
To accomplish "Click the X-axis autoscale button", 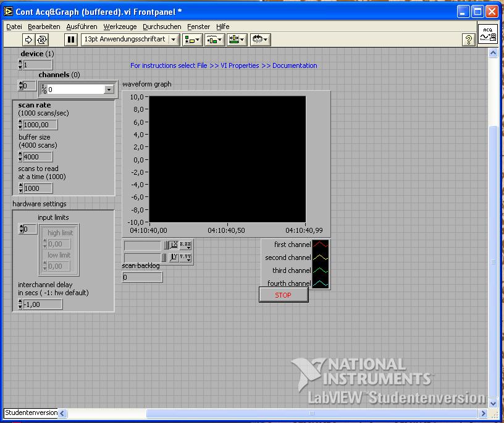I will click(x=174, y=245).
